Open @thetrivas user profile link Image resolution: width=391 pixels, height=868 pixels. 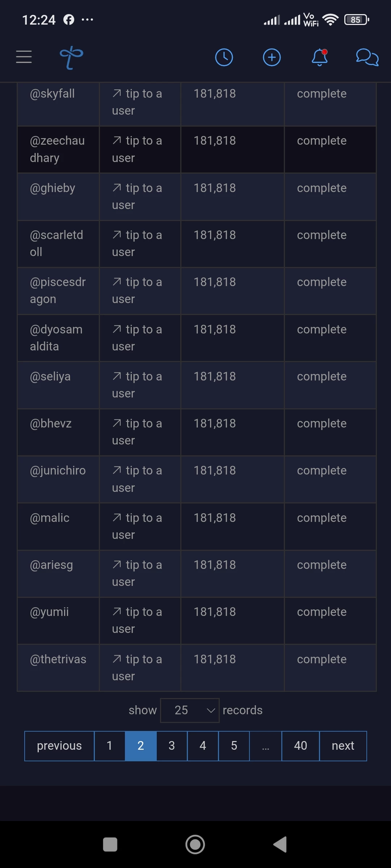click(58, 659)
